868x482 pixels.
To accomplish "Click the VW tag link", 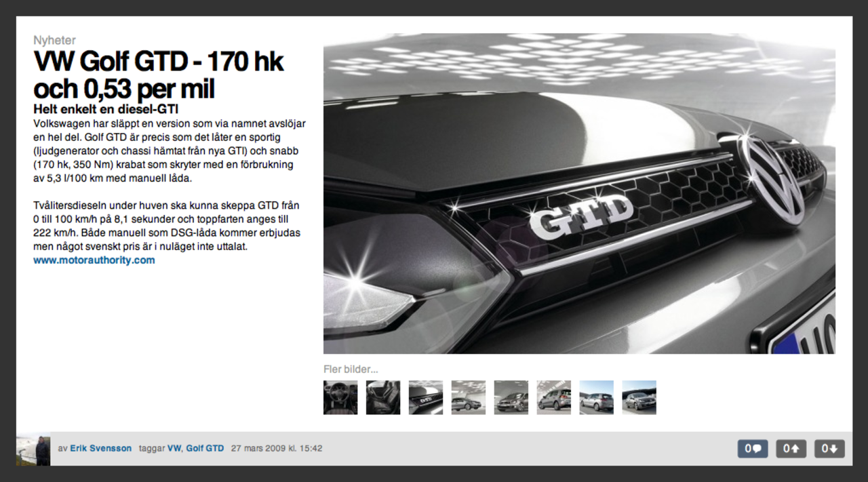I will click(174, 448).
